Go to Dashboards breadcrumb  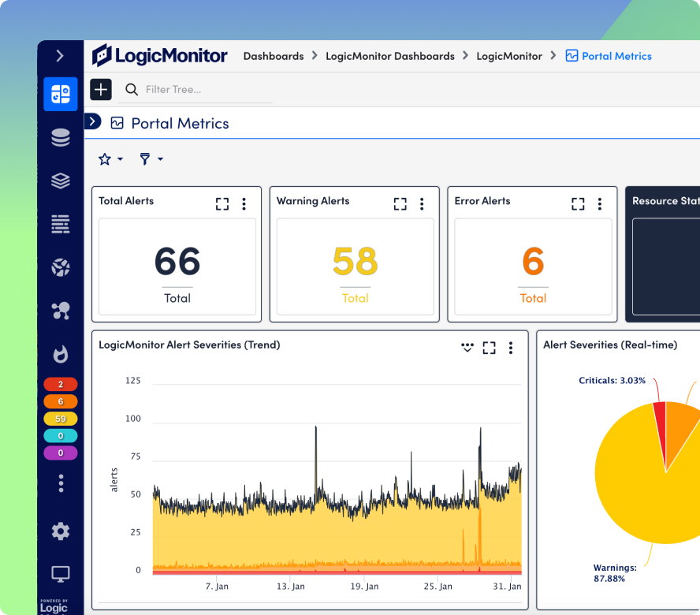point(274,56)
